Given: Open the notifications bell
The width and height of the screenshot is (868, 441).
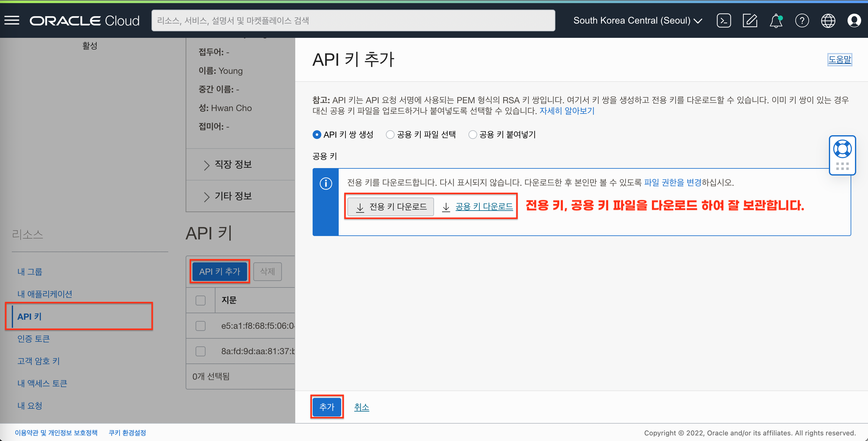Looking at the screenshot, I should pos(776,20).
